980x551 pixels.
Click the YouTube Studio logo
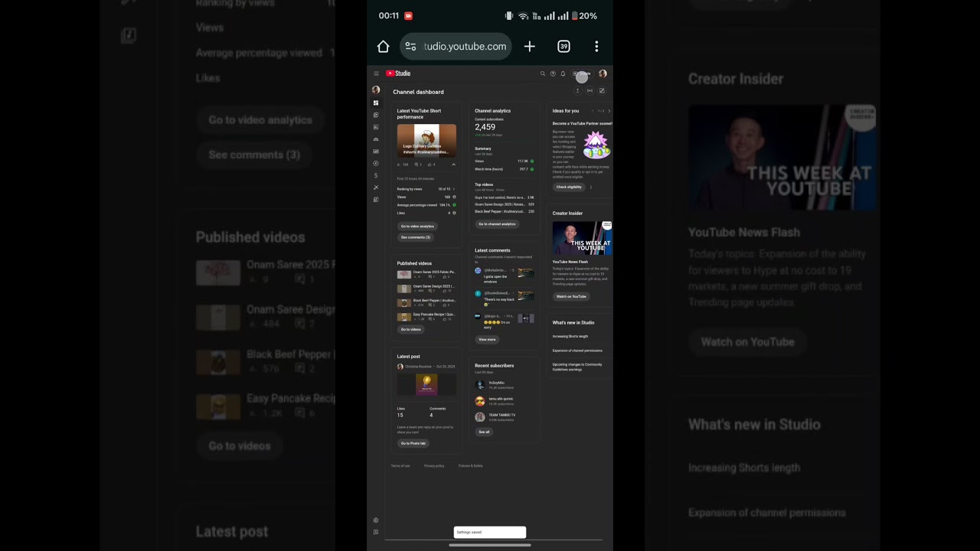[x=398, y=73]
